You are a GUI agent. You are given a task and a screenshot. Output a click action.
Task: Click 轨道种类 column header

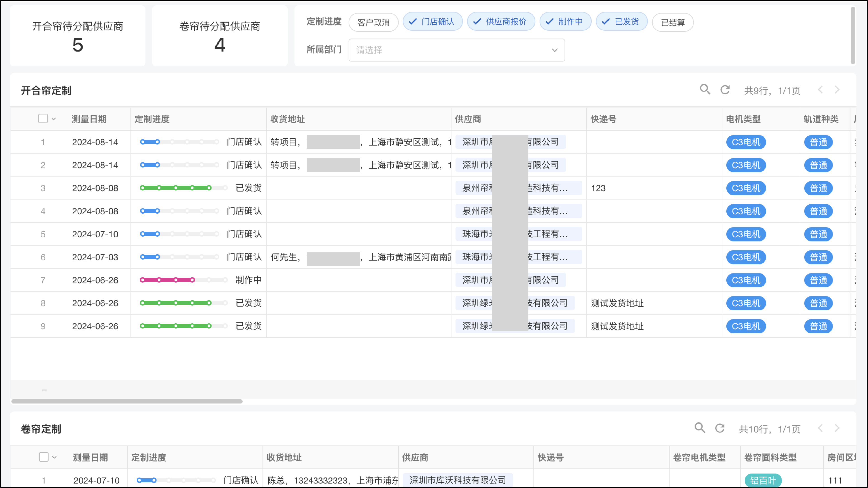[821, 119]
